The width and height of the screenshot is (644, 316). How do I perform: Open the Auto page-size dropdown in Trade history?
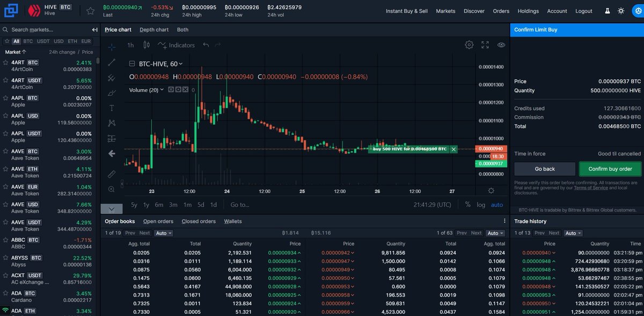(572, 233)
